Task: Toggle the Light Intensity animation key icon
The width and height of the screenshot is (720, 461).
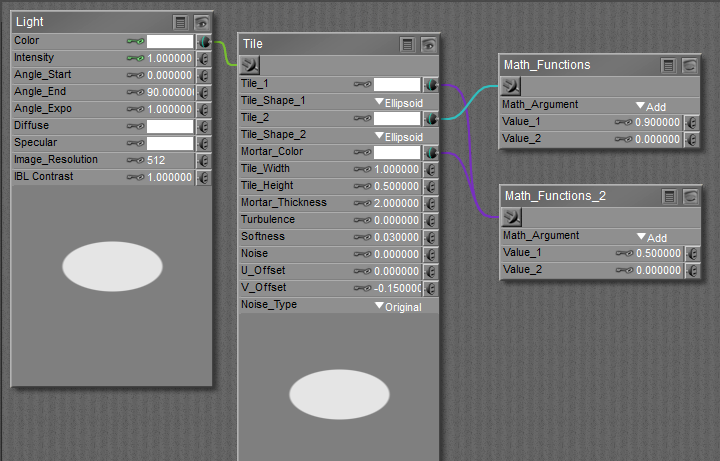Action: click(x=135, y=58)
